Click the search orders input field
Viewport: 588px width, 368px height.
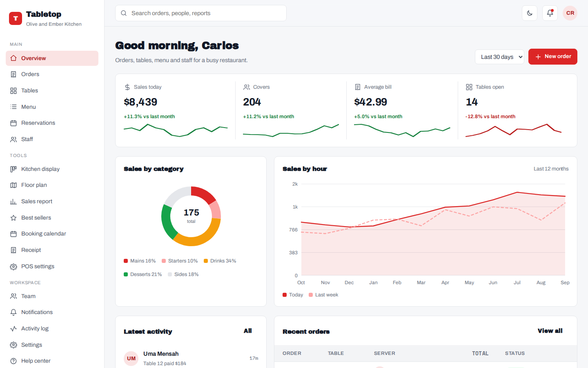pyautogui.click(x=201, y=13)
